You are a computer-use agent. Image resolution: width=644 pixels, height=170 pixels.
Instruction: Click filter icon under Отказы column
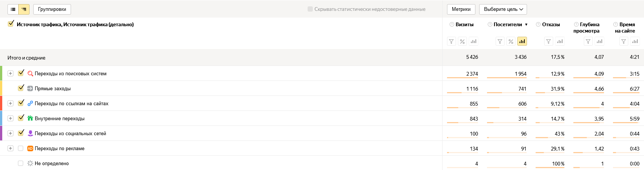(548, 42)
